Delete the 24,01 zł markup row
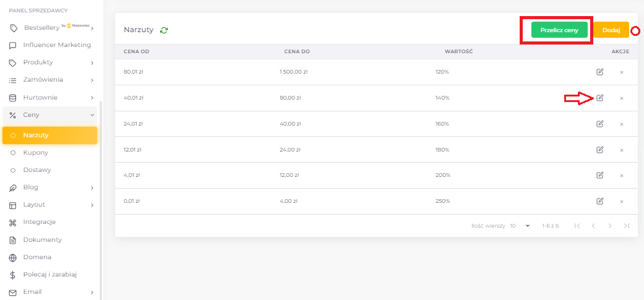Screen dimensions: 644x300 pyautogui.click(x=621, y=124)
